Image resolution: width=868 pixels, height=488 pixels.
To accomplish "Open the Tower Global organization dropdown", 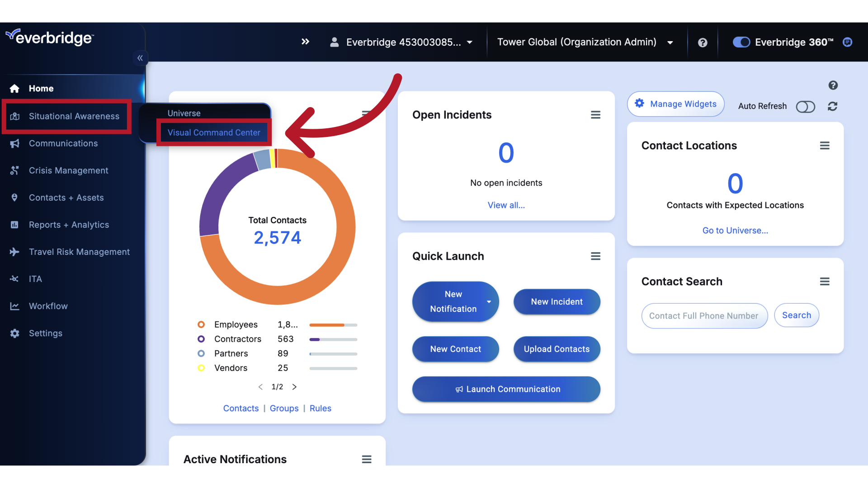I will [670, 42].
